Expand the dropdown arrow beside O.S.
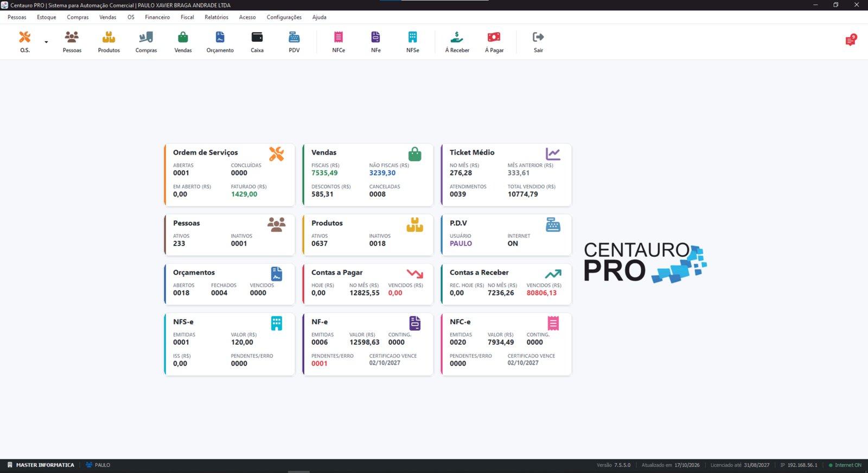Image resolution: width=868 pixels, height=473 pixels. [x=46, y=42]
